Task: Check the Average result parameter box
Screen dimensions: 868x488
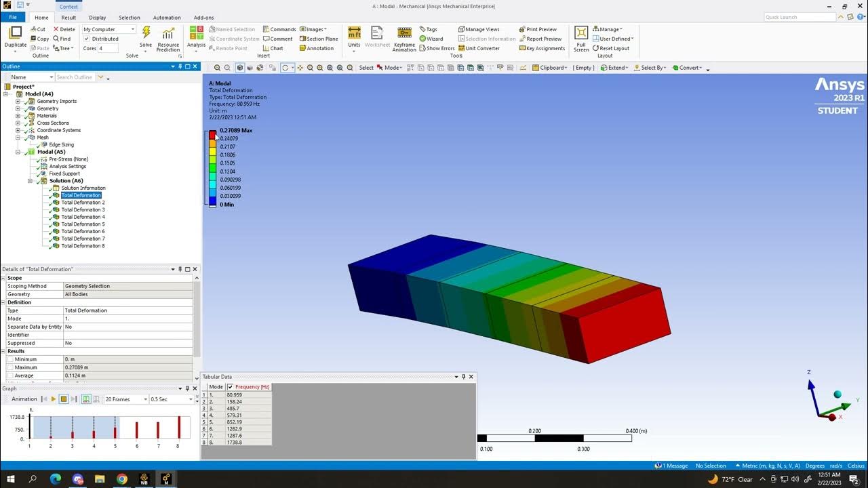Action: 9,375
